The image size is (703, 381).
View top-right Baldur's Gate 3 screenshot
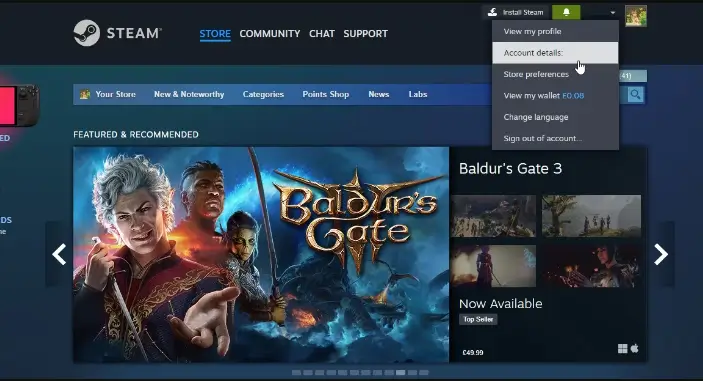click(x=591, y=216)
